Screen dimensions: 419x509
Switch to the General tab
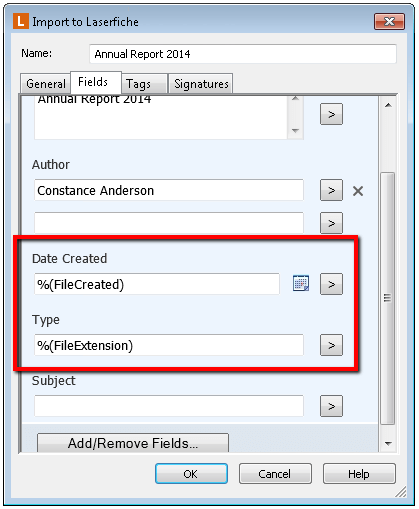[x=46, y=84]
